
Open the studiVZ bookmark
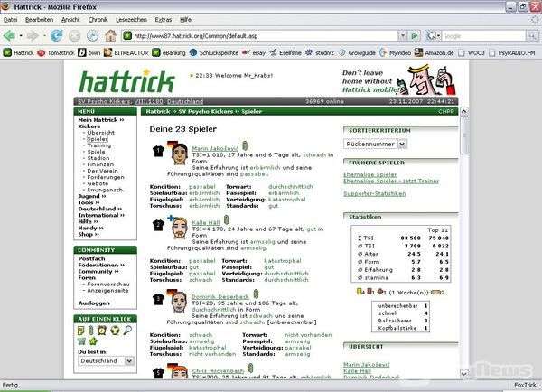320,52
